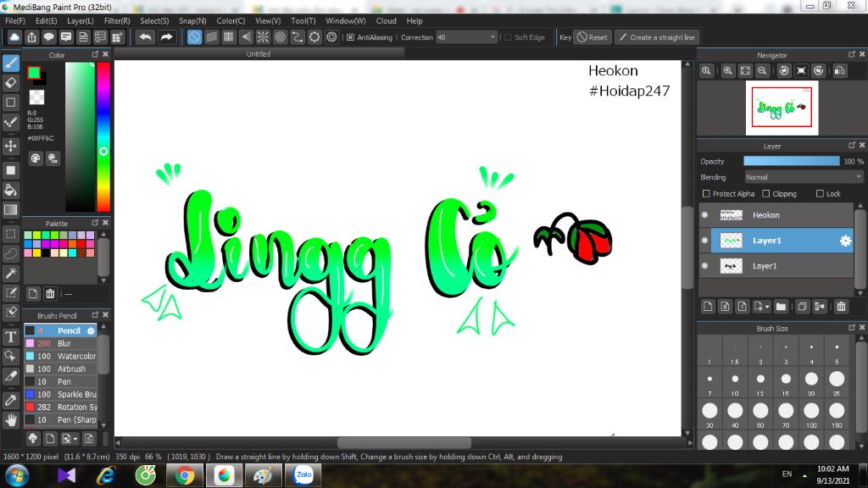
Task: Toggle the AntiAliasing checkbox
Action: [350, 37]
